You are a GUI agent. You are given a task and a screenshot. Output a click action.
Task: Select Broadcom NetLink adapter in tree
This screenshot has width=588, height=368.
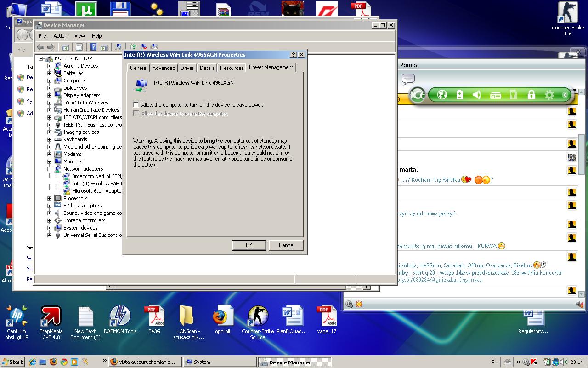[97, 176]
